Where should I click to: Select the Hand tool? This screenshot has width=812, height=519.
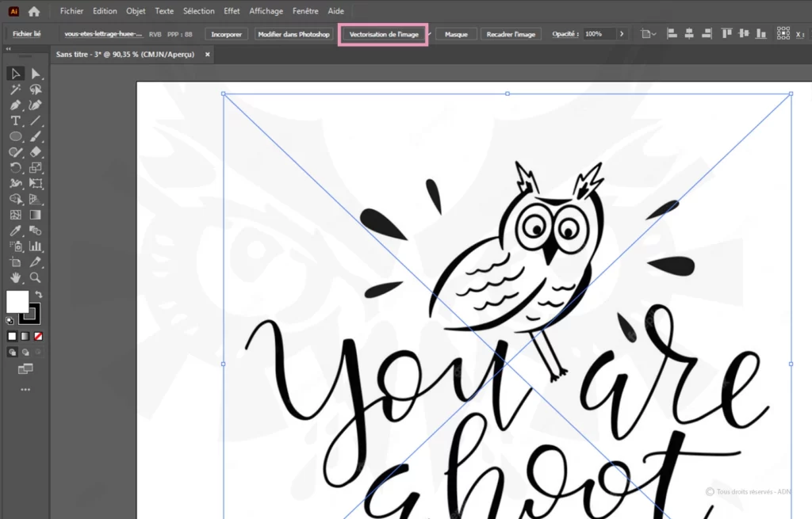point(16,278)
